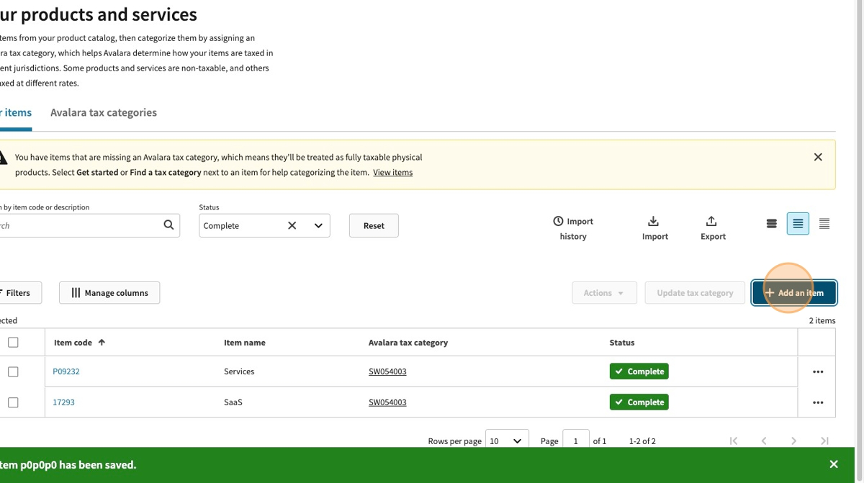This screenshot has width=864, height=484.
Task: Click the Status column header
Action: tap(622, 342)
